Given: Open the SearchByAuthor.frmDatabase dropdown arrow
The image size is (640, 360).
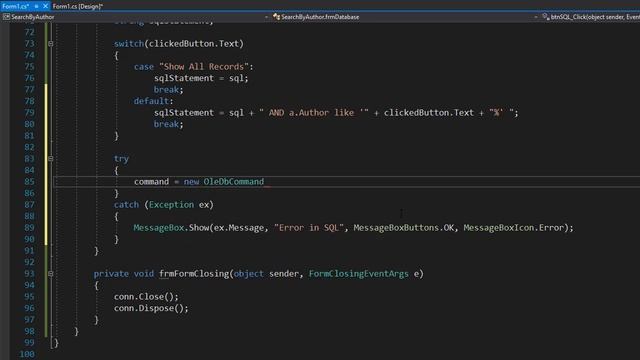Looking at the screenshot, I should click(536, 17).
